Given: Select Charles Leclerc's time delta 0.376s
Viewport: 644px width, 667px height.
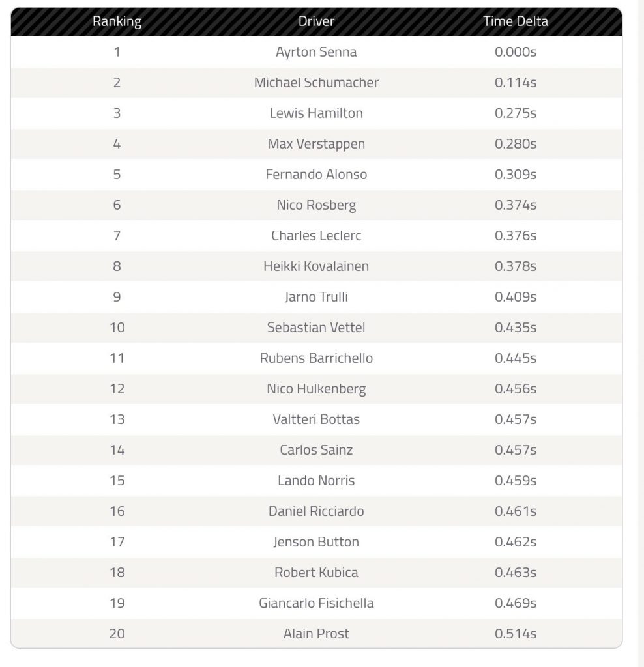Looking at the screenshot, I should 516,236.
